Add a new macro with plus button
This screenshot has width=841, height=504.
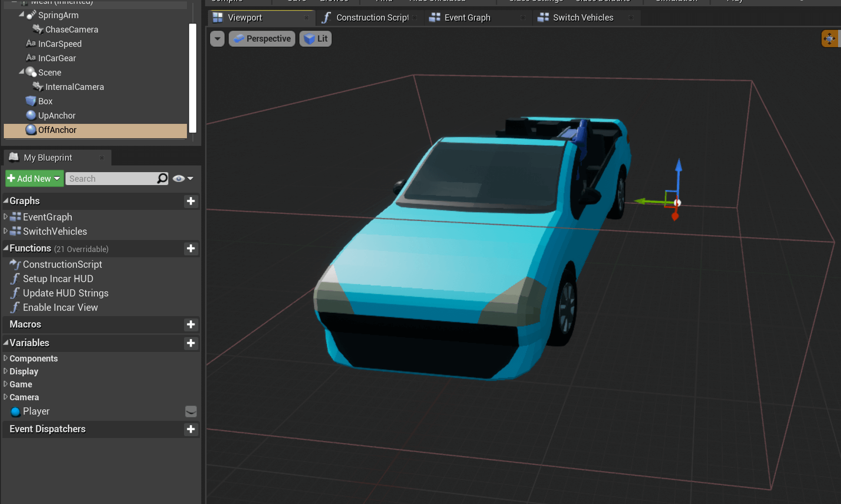coord(191,325)
